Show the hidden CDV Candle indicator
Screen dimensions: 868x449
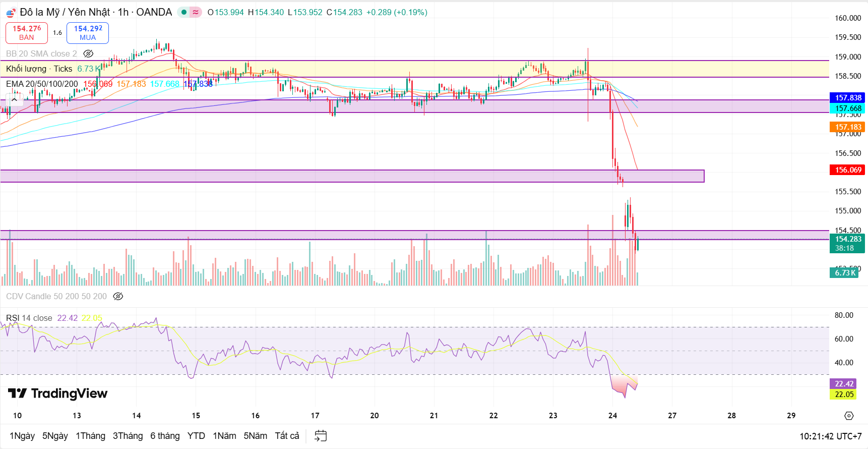coord(118,296)
